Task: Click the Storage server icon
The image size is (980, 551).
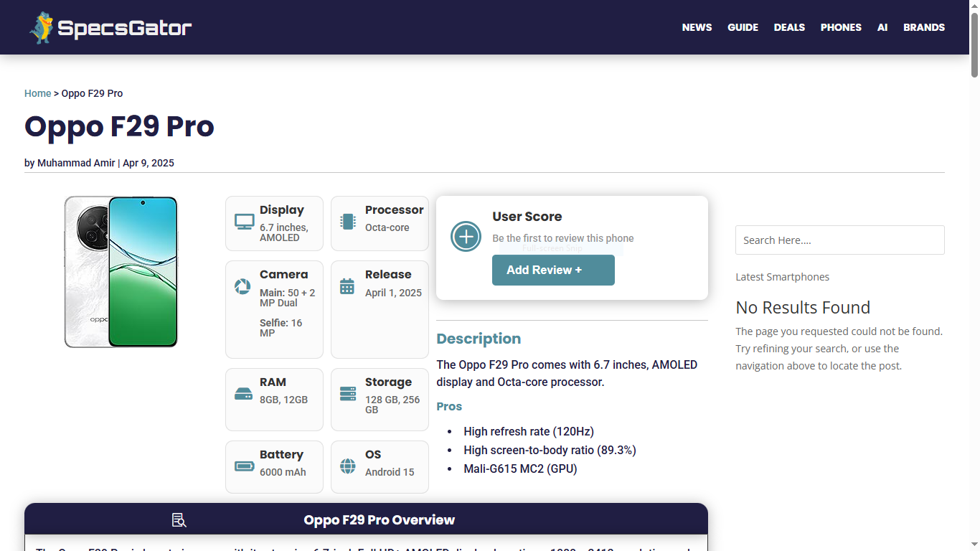Action: click(x=348, y=394)
